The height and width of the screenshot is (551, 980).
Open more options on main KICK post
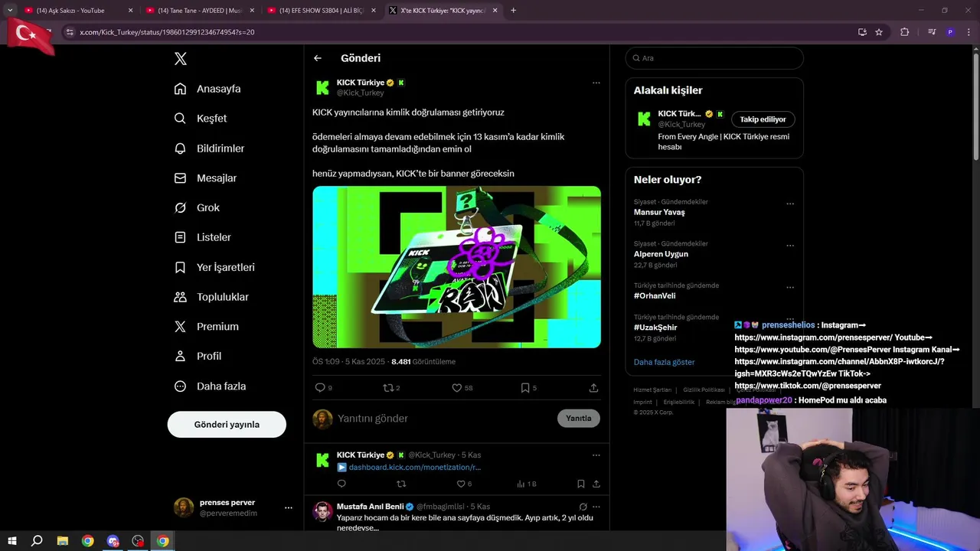point(596,83)
